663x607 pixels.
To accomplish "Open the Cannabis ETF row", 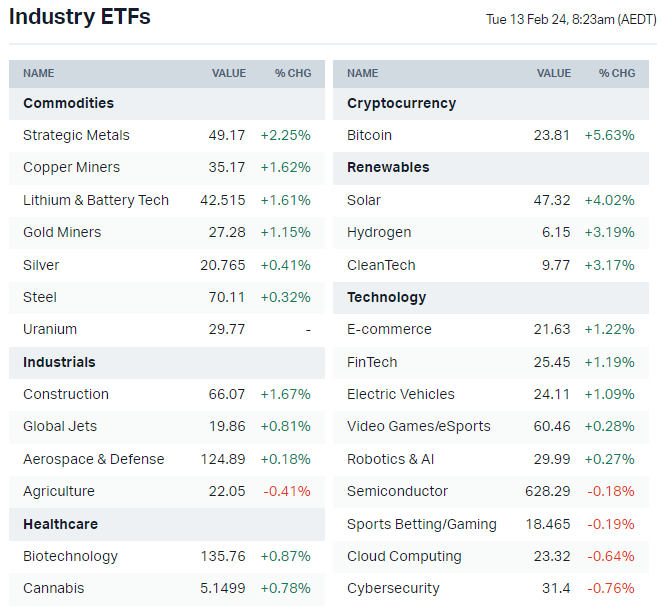I will [x=54, y=588].
